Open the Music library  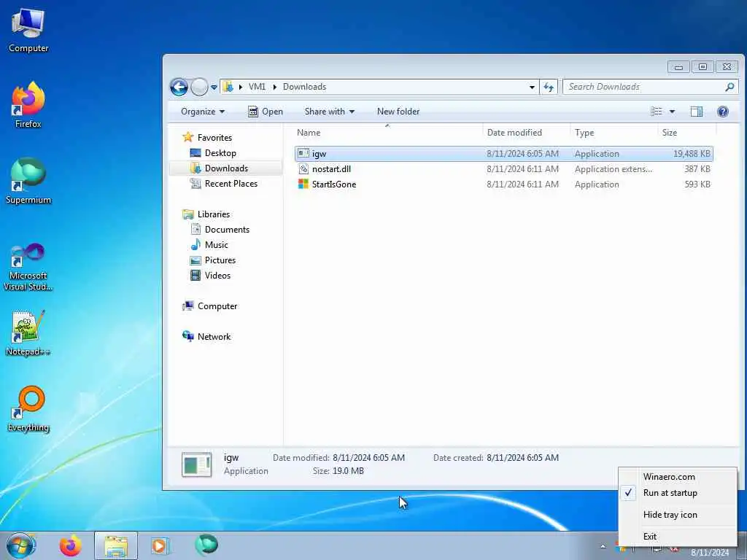216,245
